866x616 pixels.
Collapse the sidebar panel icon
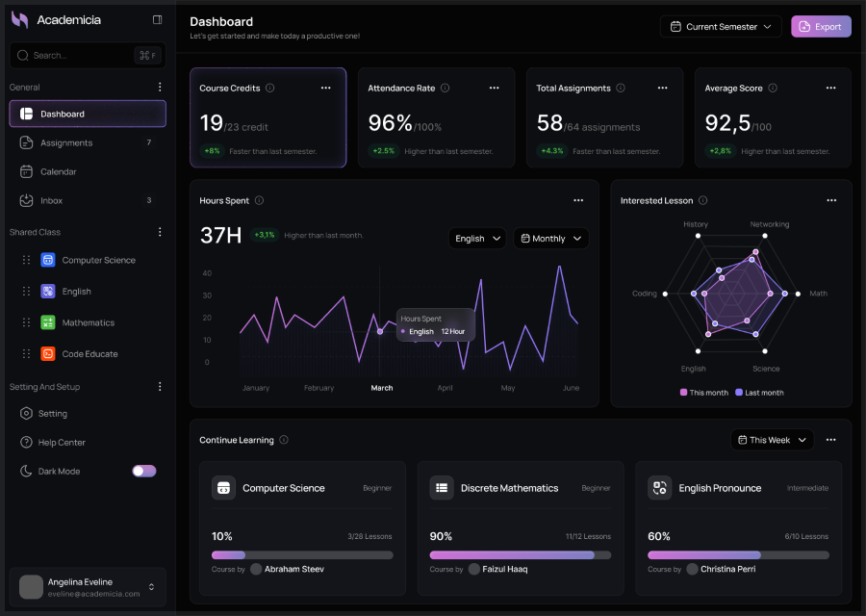(x=158, y=20)
